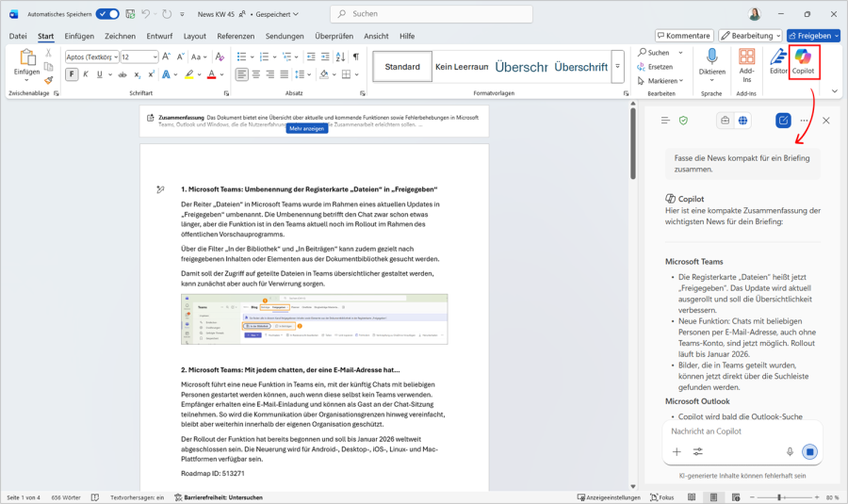Apply the red font color
848x504 pixels.
pyautogui.click(x=211, y=74)
